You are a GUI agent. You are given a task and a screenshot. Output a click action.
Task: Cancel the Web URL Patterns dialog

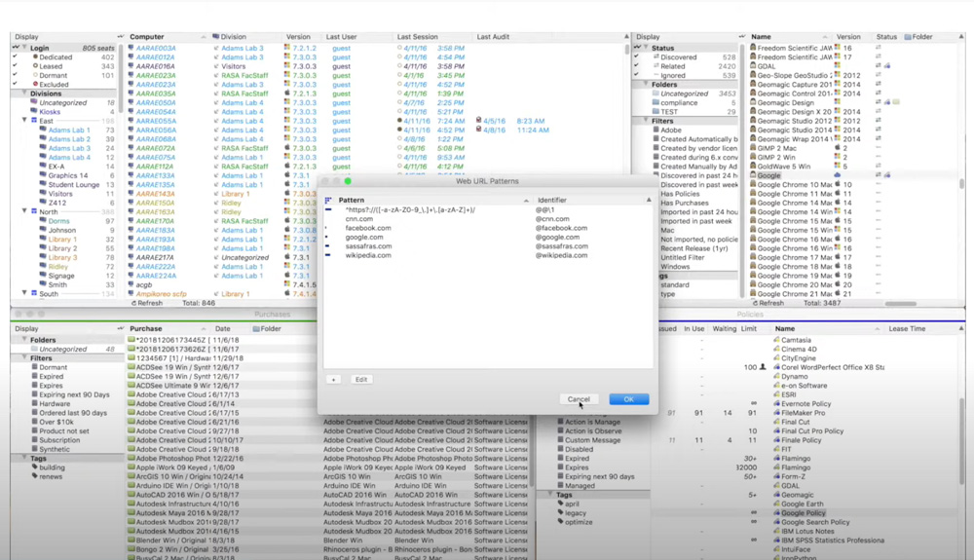coord(579,399)
